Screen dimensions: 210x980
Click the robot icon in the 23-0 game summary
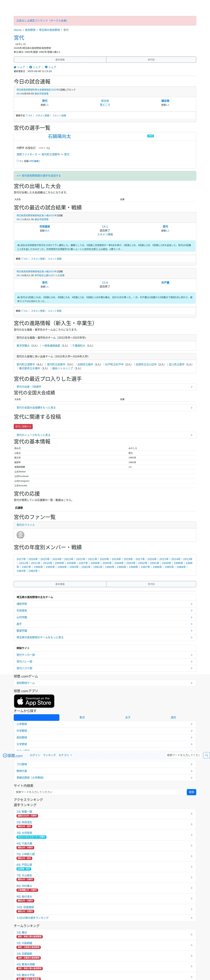coord(19,297)
